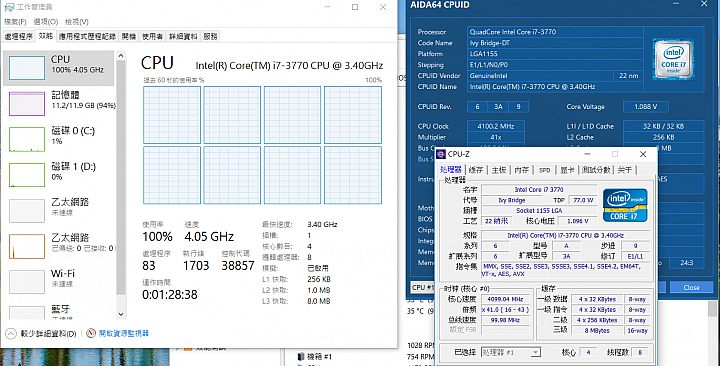Switch to the 處理程序 tab
720x366 pixels.
coord(18,36)
